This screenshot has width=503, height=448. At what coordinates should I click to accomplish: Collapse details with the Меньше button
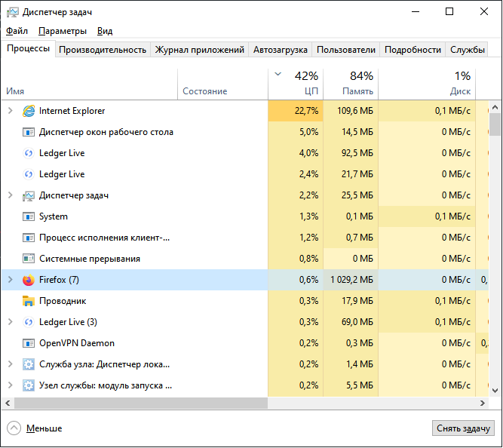point(35,428)
